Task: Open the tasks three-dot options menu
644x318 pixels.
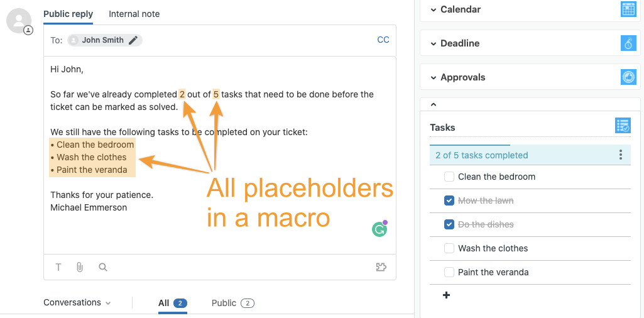Action: [x=621, y=155]
